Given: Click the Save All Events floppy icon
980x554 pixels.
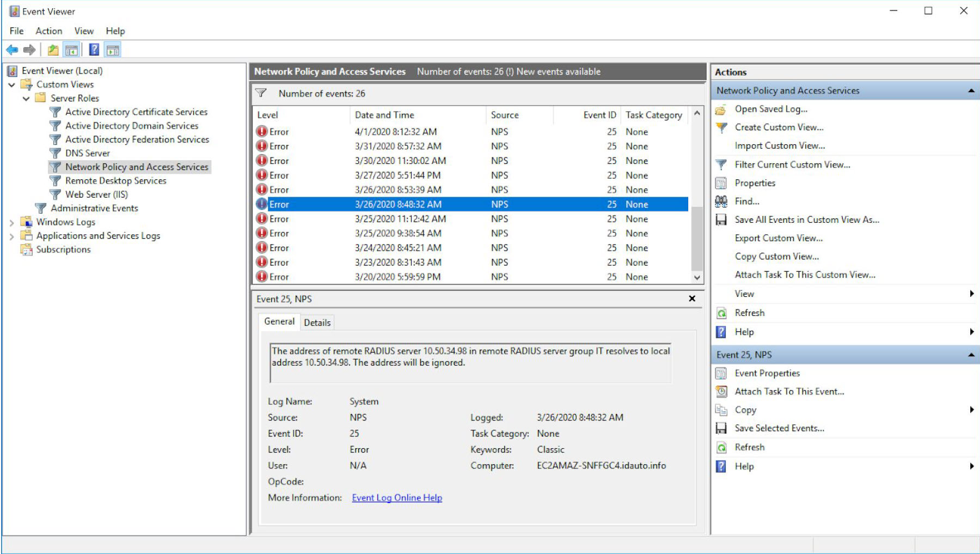Looking at the screenshot, I should (721, 220).
